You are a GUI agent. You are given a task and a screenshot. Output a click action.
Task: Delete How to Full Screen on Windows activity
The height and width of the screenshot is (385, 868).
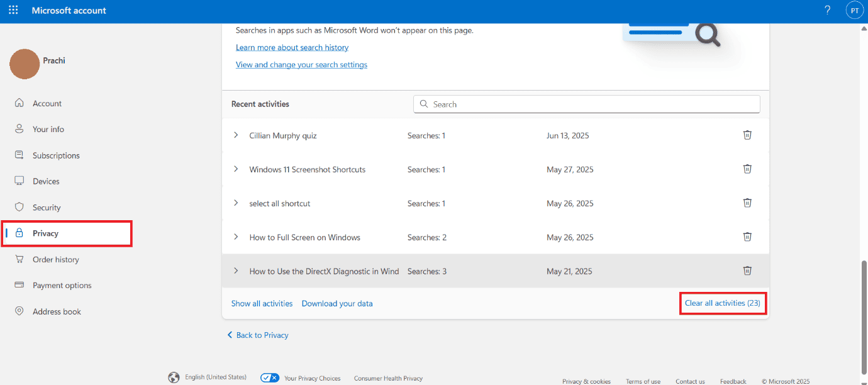click(x=747, y=237)
